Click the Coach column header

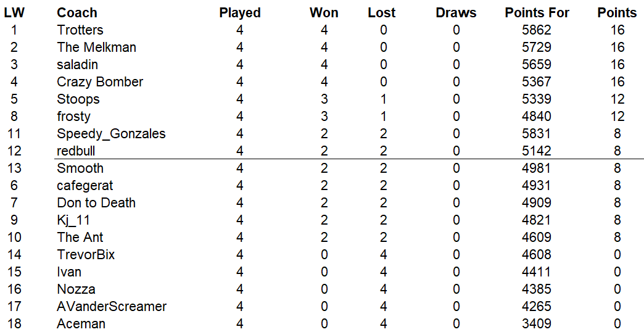click(x=77, y=13)
